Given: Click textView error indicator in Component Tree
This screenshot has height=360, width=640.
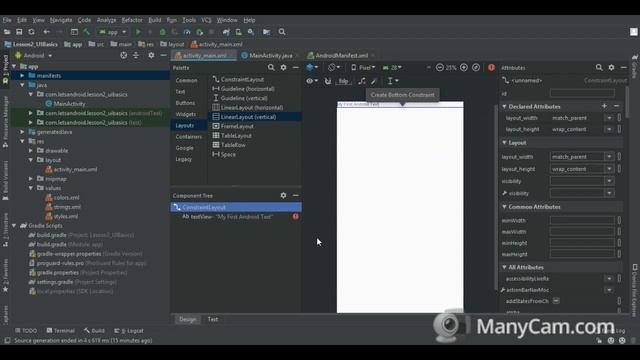Looking at the screenshot, I should pos(296,217).
